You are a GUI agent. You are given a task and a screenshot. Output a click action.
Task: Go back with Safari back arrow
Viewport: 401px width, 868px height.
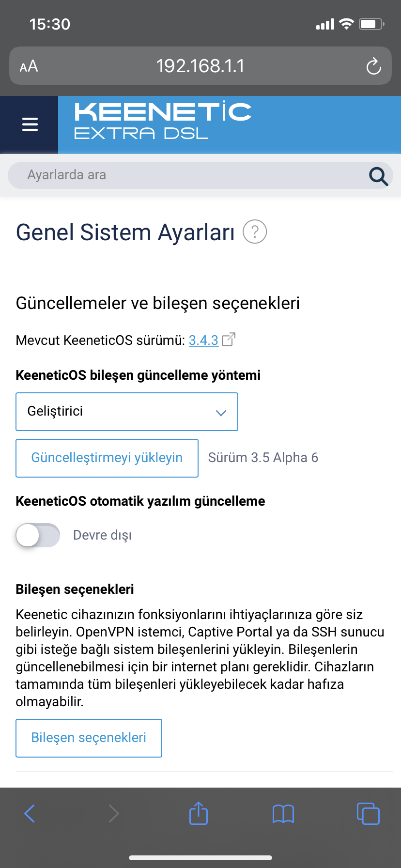(30, 814)
